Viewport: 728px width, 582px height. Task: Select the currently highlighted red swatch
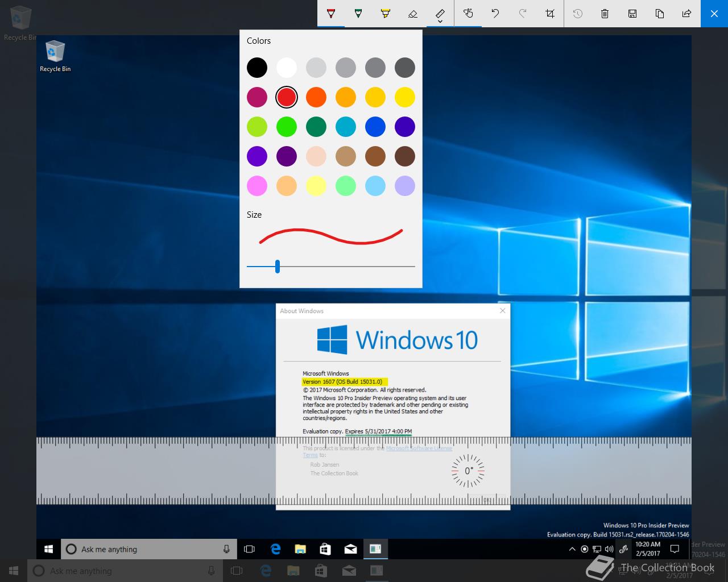click(287, 97)
